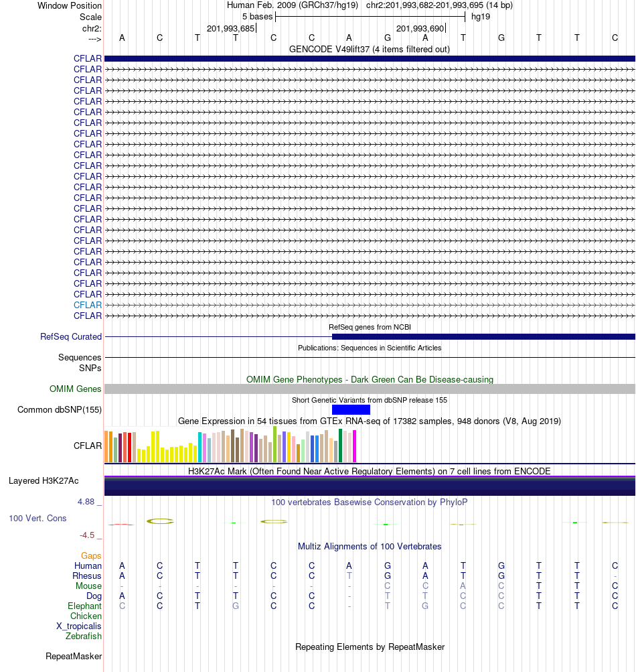This screenshot has height=672, width=636.
Task: Click the '100 Vert. Cons' track label
Action: point(37,519)
